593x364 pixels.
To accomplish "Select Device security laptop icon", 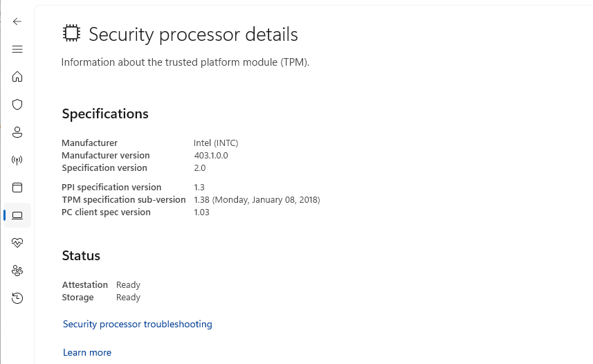I will [x=17, y=215].
